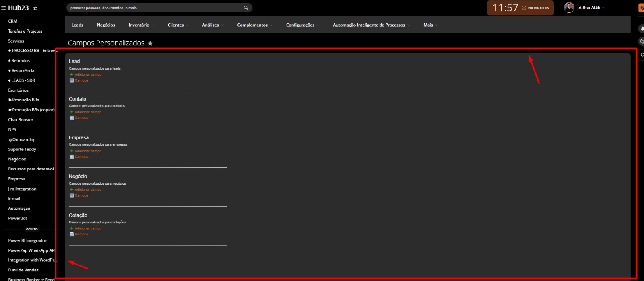Click the green plus icon under Lead

pyautogui.click(x=72, y=74)
